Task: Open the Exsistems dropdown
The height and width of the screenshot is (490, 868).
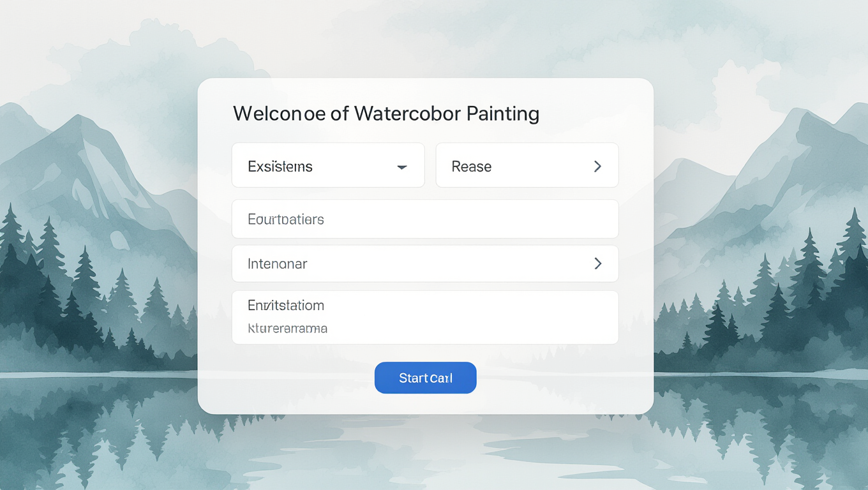Action: pos(328,165)
